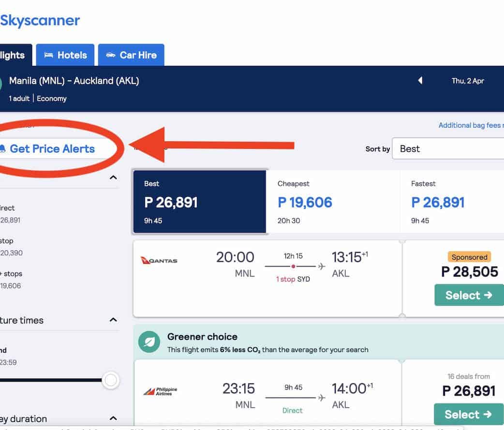
Task: Click the Skyscanner logo
Action: coord(40,21)
